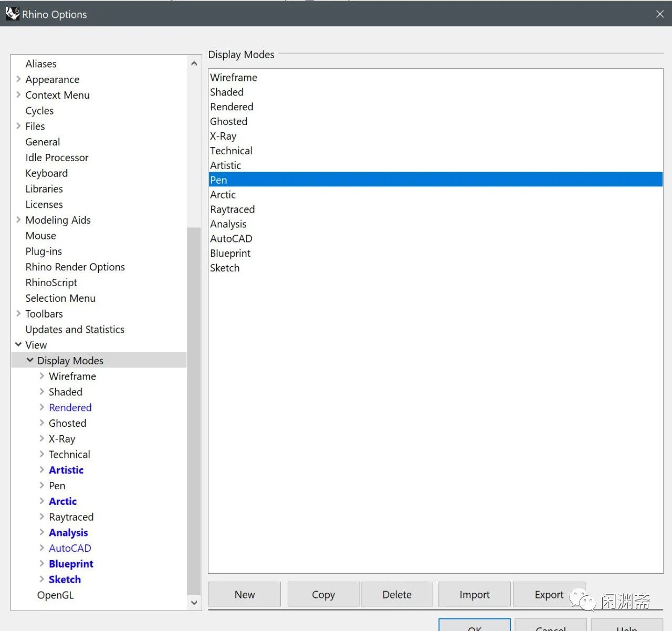
Task: Open the Keyboard options page
Action: coord(46,173)
